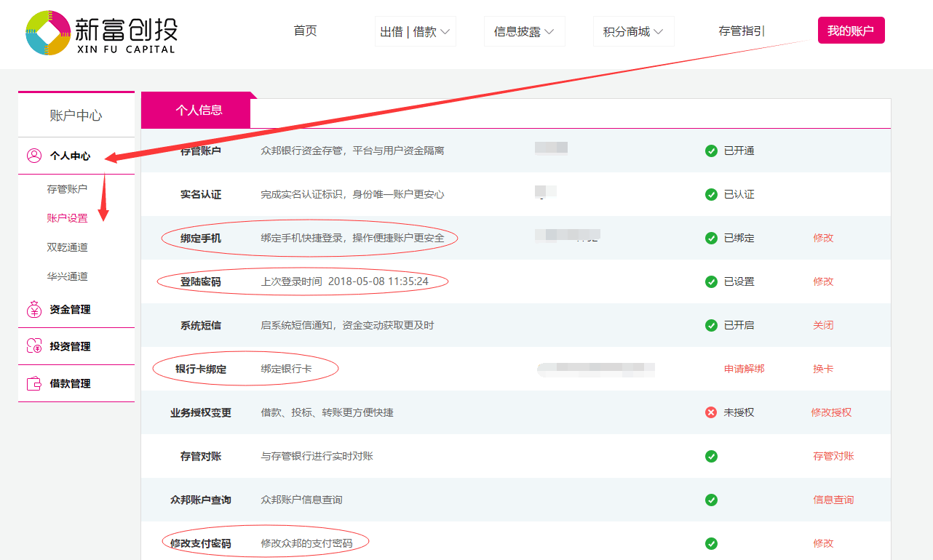Click green check icon beside 已开启
Image resolution: width=933 pixels, height=560 pixels.
pos(711,325)
